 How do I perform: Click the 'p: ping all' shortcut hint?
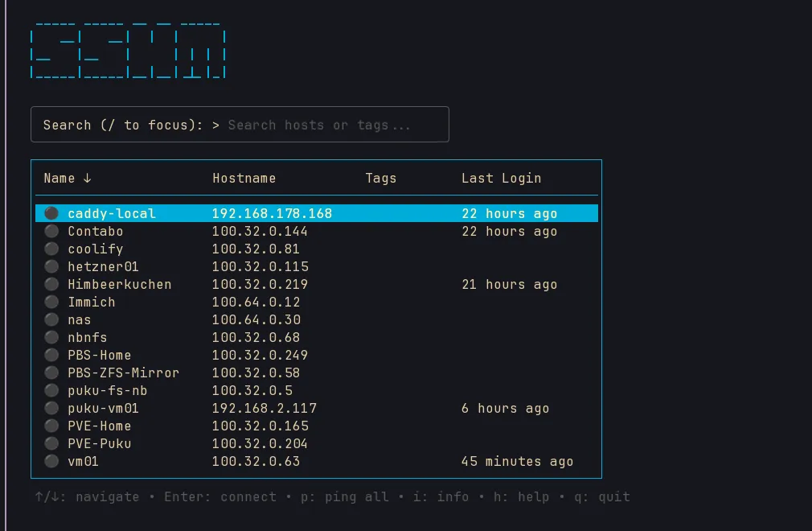click(x=344, y=496)
